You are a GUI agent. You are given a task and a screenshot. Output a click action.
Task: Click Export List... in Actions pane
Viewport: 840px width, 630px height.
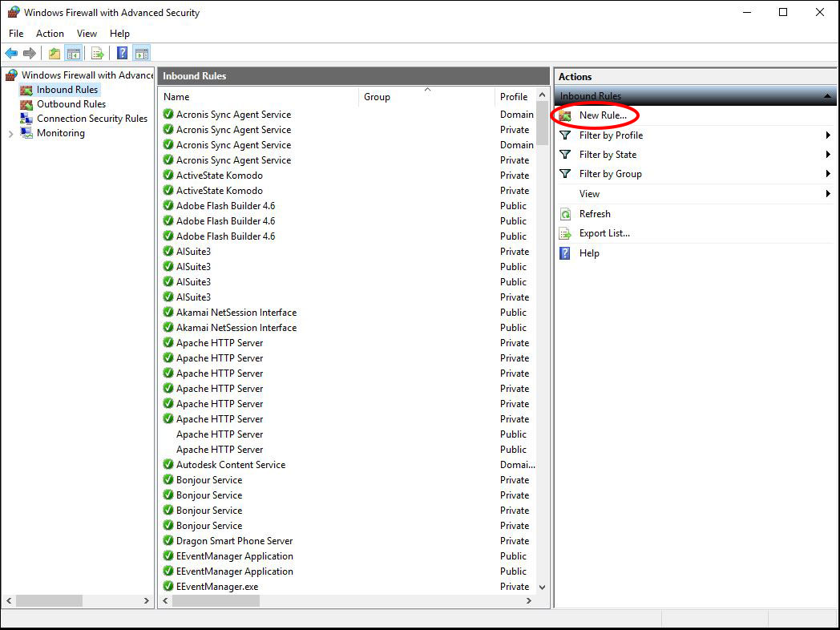tap(604, 233)
